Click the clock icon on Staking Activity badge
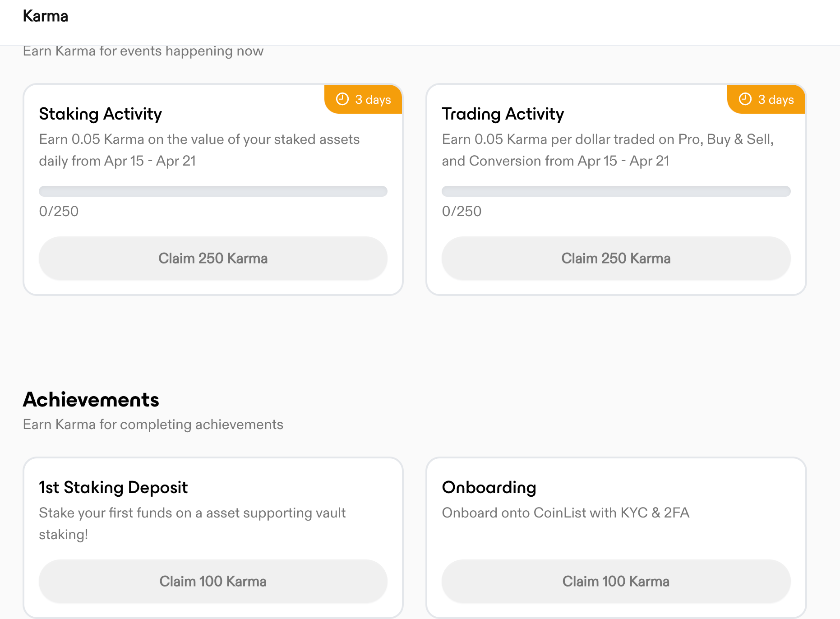 (342, 99)
